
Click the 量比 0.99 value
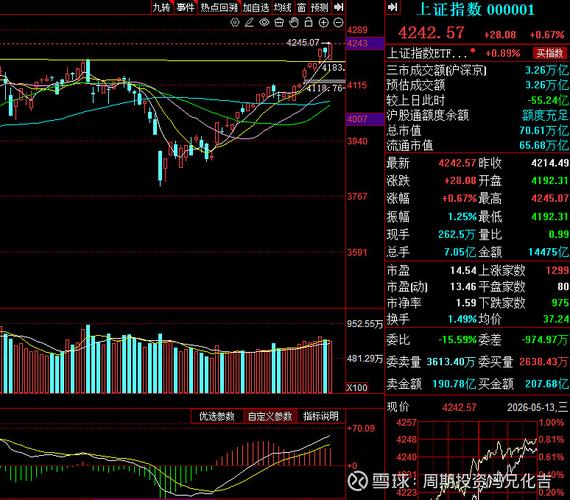pyautogui.click(x=559, y=234)
